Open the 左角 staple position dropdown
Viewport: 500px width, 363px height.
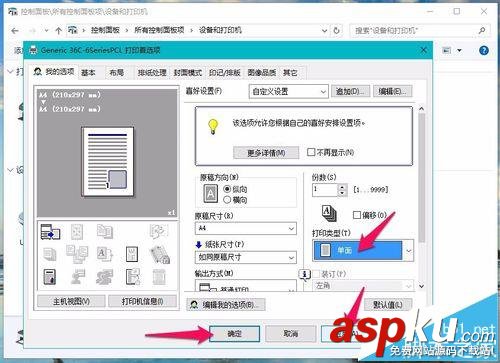pos(363,286)
